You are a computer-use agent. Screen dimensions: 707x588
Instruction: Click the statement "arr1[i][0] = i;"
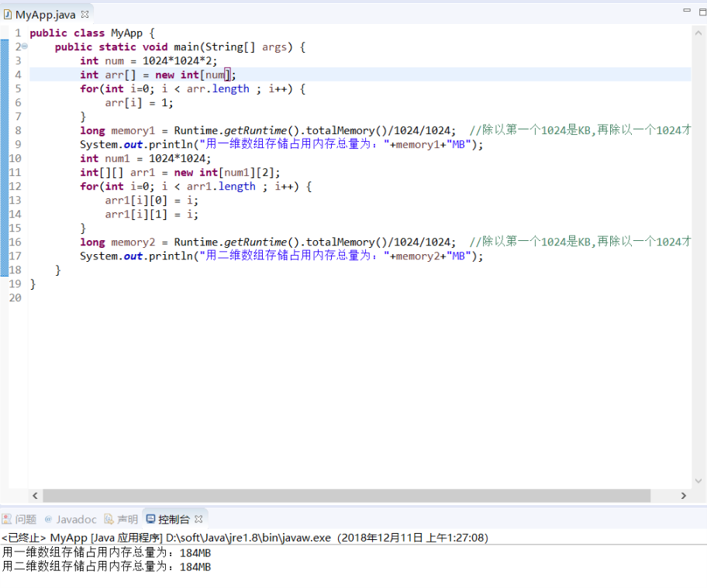151,201
